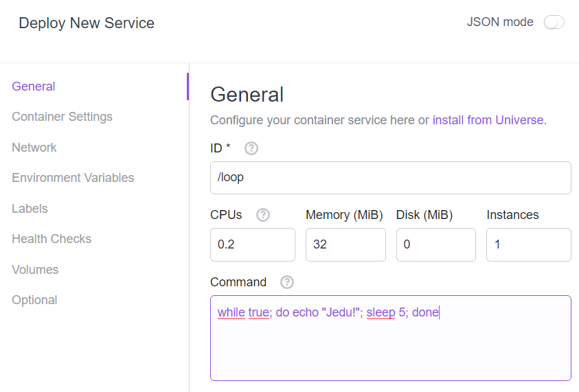Switch to the Labels section
Viewport: 579px width, 392px height.
pyautogui.click(x=30, y=209)
